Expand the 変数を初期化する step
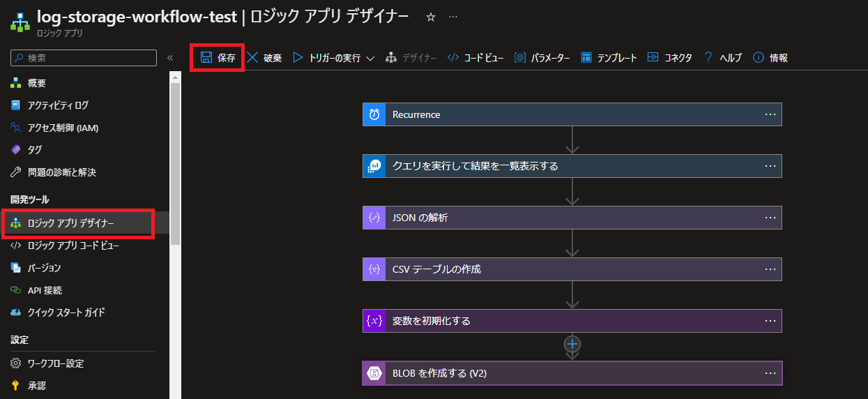Image resolution: width=868 pixels, height=399 pixels. 572,321
